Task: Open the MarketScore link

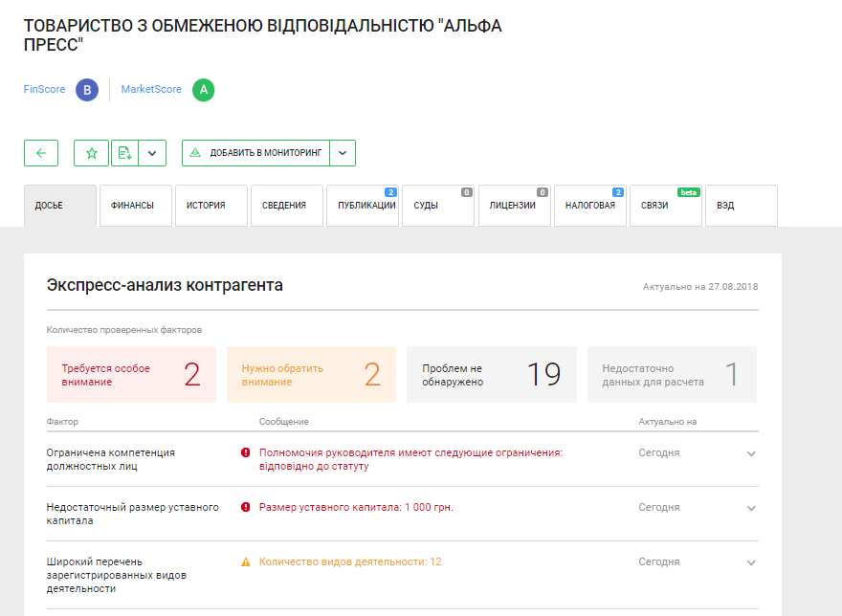Action: tap(151, 89)
